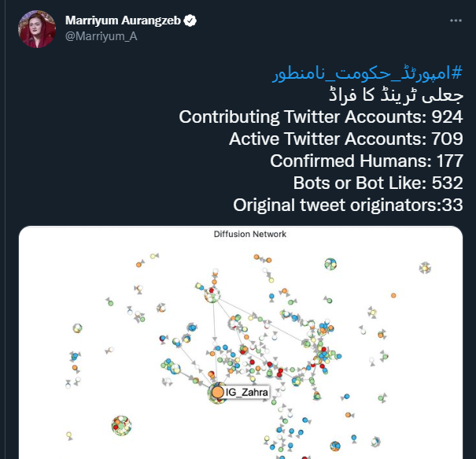Viewport: 476px width, 459px height.
Task: Click the 'Contributing Twitter Accounts: 924' line
Action: 320,117
